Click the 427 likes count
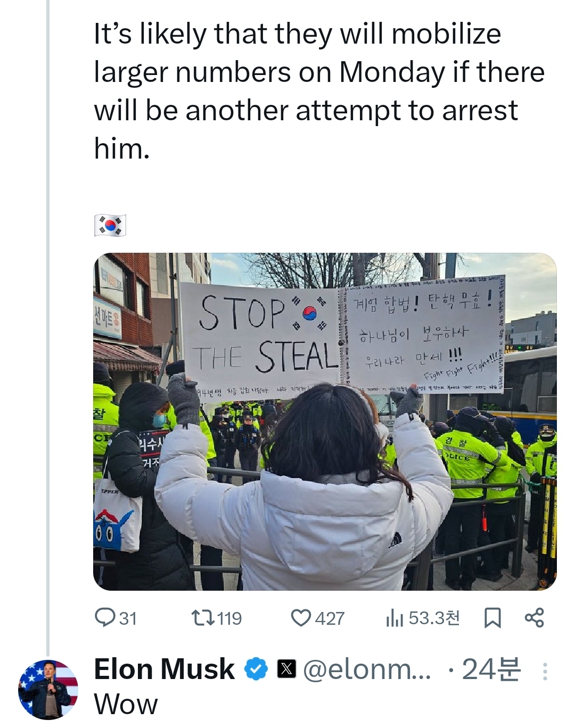Image resolution: width=575 pixels, height=728 pixels. (x=330, y=618)
